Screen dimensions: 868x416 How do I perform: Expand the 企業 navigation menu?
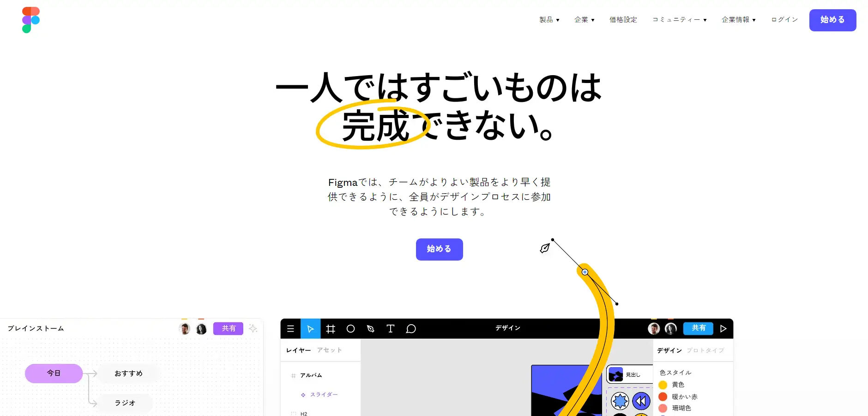coord(585,20)
